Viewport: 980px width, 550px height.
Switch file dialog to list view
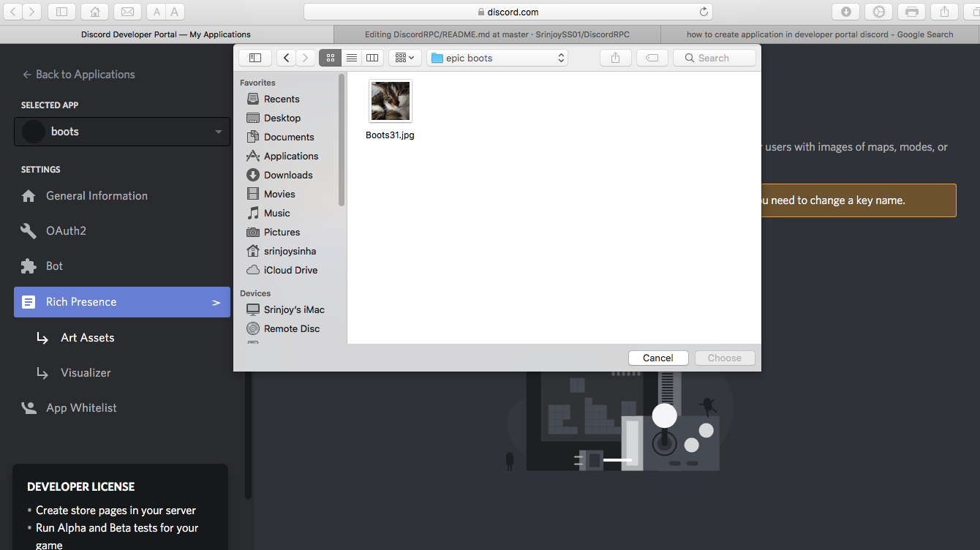tap(352, 58)
